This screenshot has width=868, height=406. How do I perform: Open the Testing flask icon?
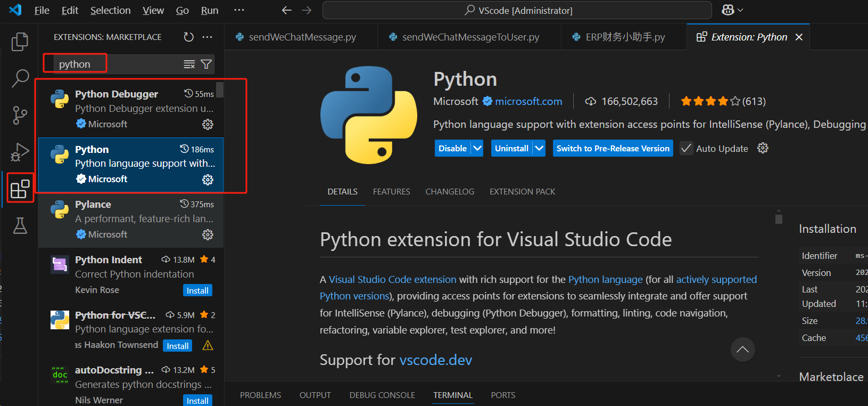pyautogui.click(x=20, y=226)
